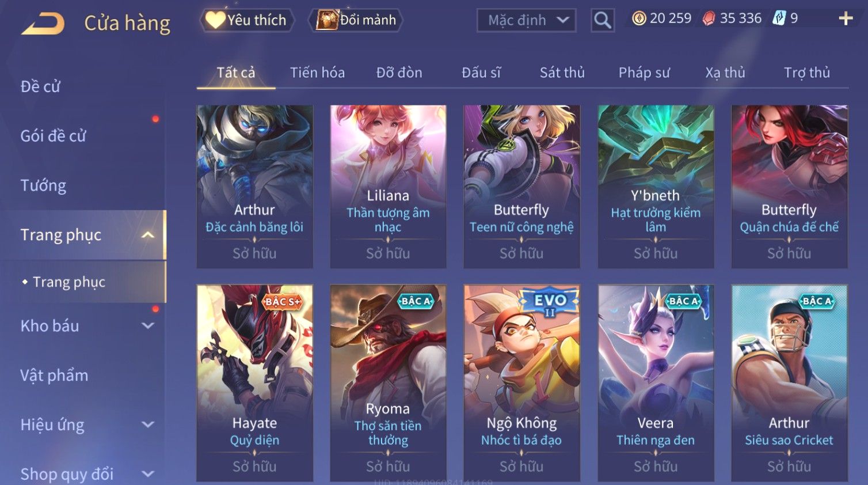Image resolution: width=868 pixels, height=485 pixels.
Task: Tap the plus icon to add currency
Action: [x=846, y=19]
